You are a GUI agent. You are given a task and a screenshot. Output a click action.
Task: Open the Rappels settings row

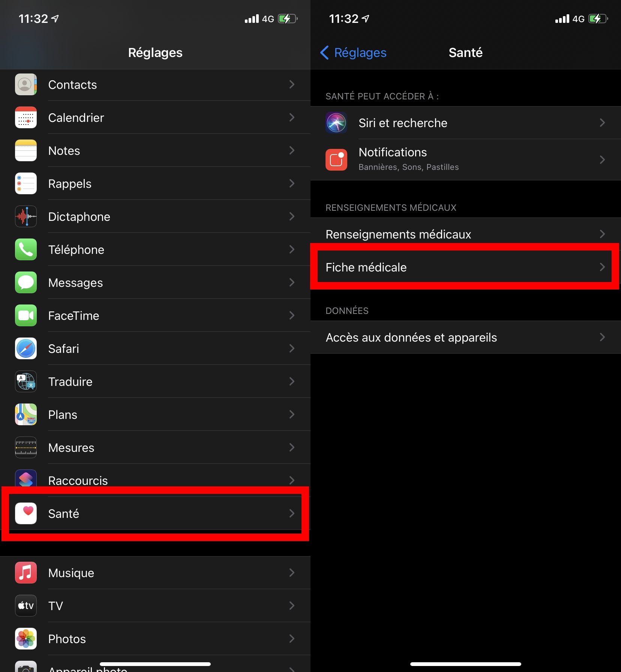(x=155, y=184)
